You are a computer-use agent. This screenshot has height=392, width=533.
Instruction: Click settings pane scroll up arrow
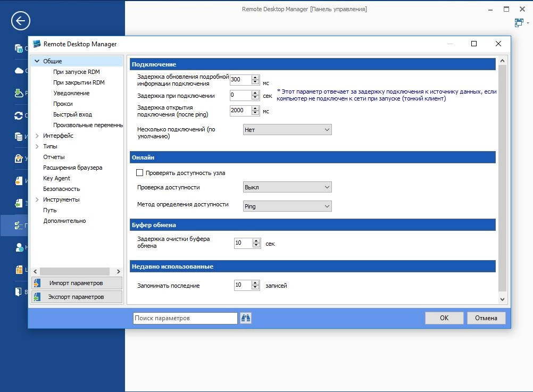pos(502,61)
